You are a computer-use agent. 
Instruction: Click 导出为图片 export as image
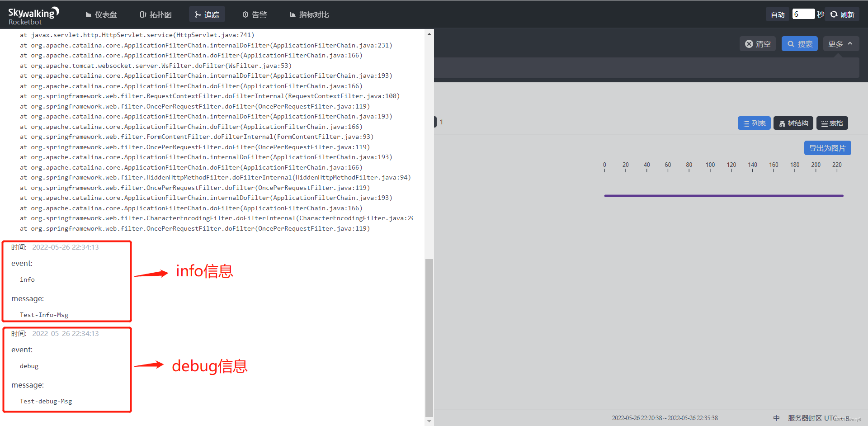[x=827, y=148]
